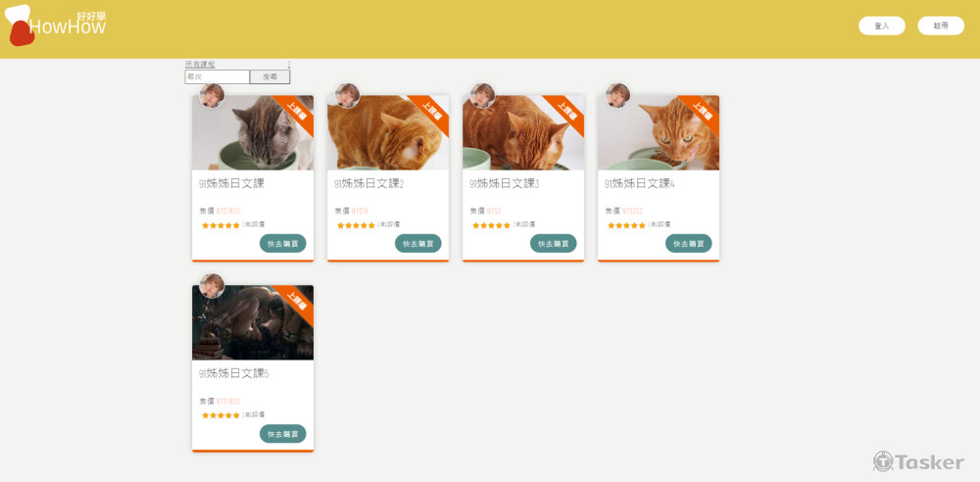This screenshot has width=980, height=482.
Task: Click the 登入 login button
Action: pyautogui.click(x=882, y=25)
